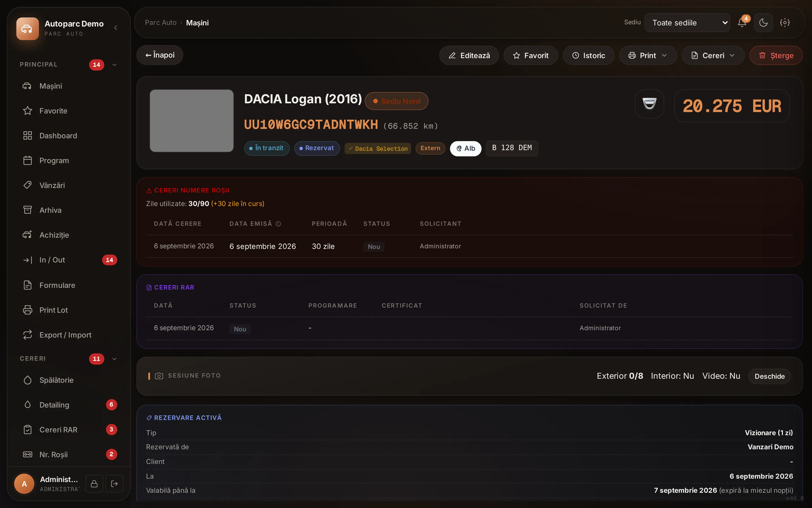The image size is (812, 508).
Task: Click the plate number B 128 DEM
Action: pyautogui.click(x=512, y=148)
